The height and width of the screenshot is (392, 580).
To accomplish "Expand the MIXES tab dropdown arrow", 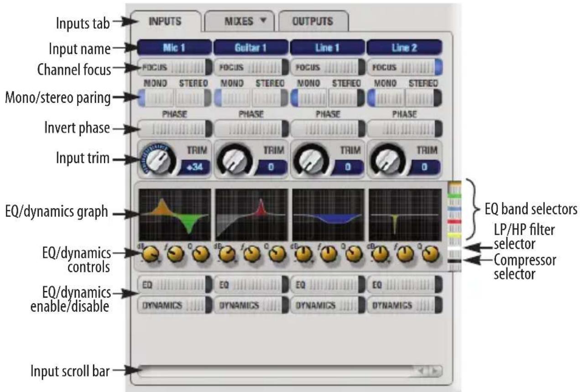I will tap(263, 21).
